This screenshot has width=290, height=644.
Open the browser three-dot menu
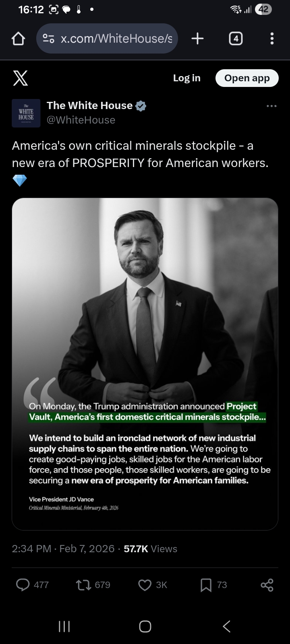click(272, 39)
